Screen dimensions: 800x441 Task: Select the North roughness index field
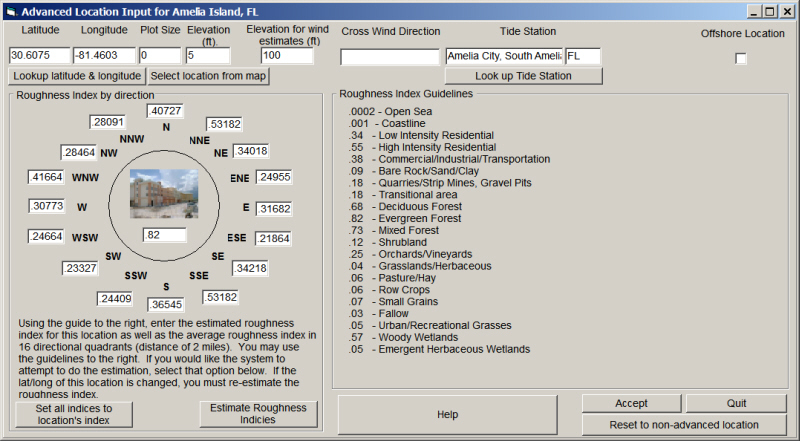click(166, 111)
